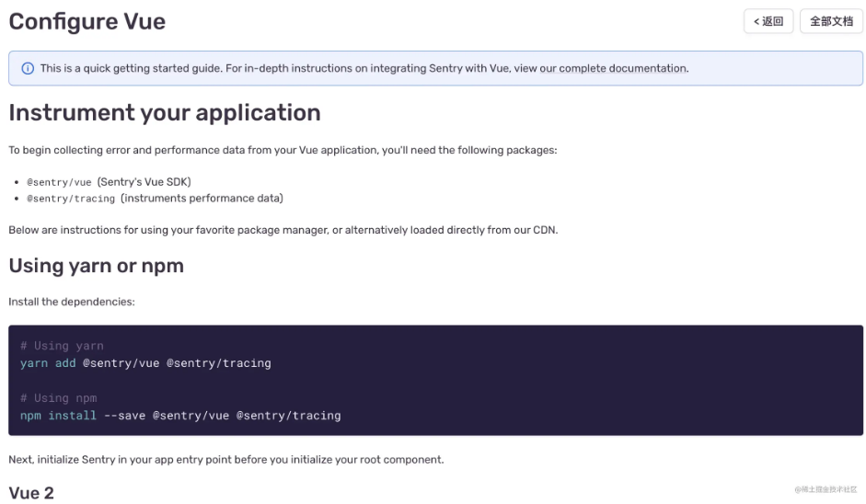Click the 'To begin collecting error' paragraph

[x=283, y=149]
